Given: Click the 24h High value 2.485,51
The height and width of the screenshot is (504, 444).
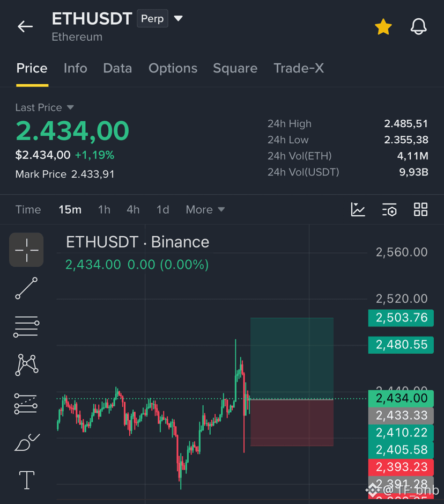Looking at the screenshot, I should pos(406,124).
